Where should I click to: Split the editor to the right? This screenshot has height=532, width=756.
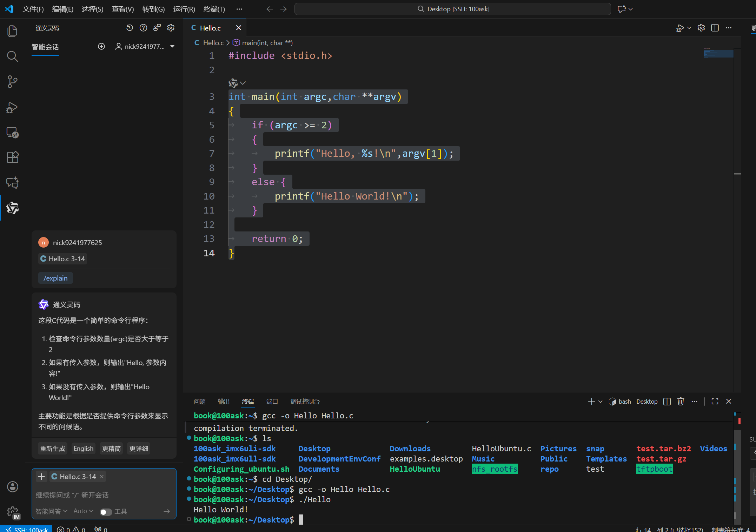click(715, 28)
